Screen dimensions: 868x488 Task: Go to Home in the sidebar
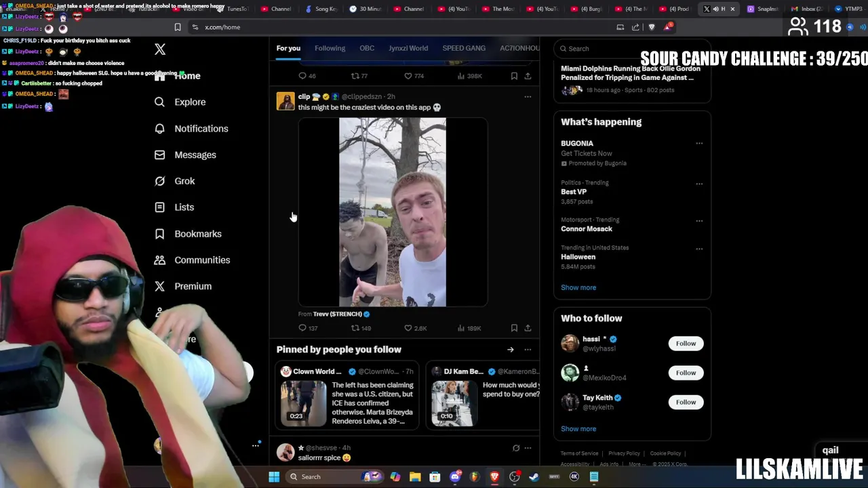(x=177, y=76)
